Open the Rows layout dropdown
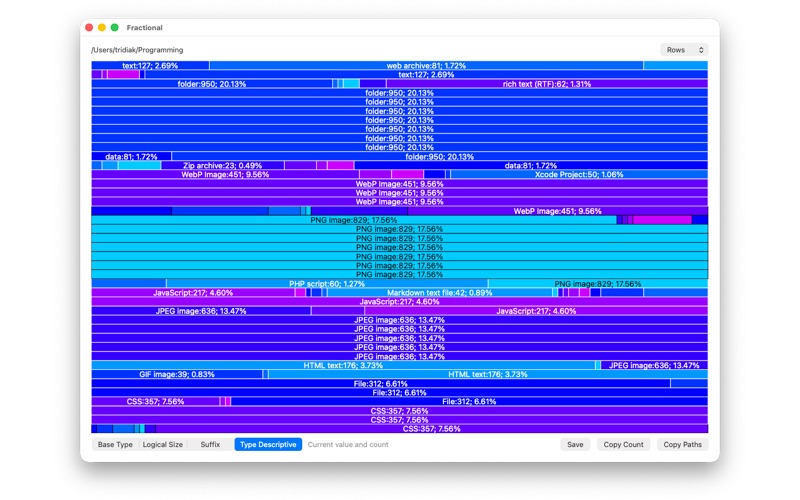This screenshot has height=500, width=800. (684, 50)
